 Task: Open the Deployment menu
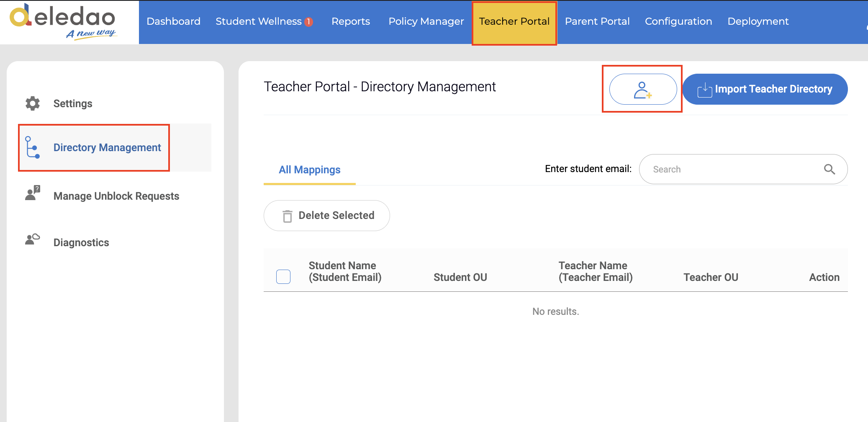tap(758, 21)
